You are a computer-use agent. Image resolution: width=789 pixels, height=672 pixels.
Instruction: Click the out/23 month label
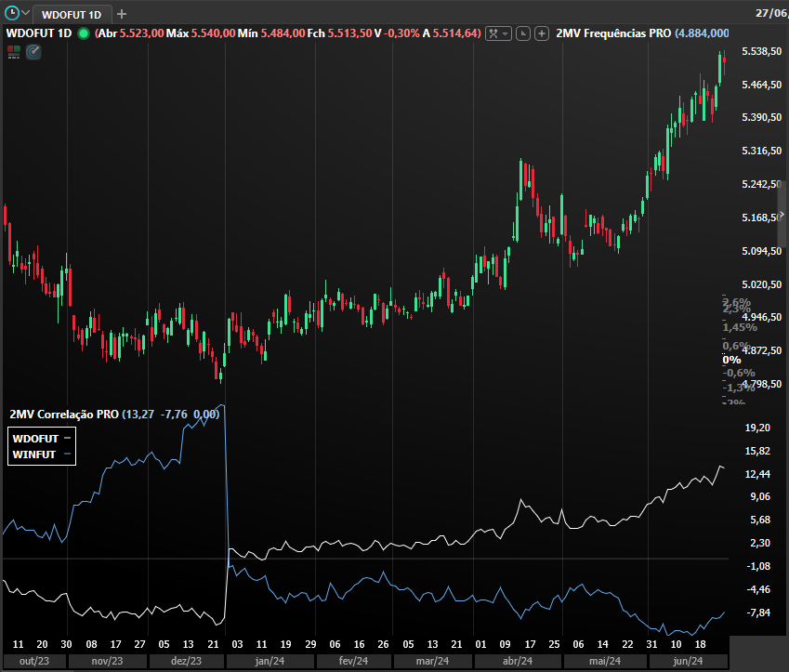click(x=34, y=661)
